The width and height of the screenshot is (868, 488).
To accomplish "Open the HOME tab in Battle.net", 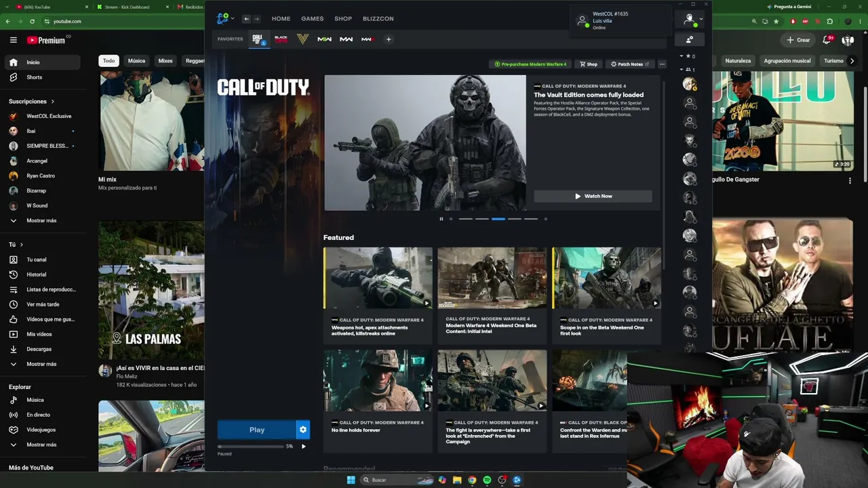I will point(281,19).
